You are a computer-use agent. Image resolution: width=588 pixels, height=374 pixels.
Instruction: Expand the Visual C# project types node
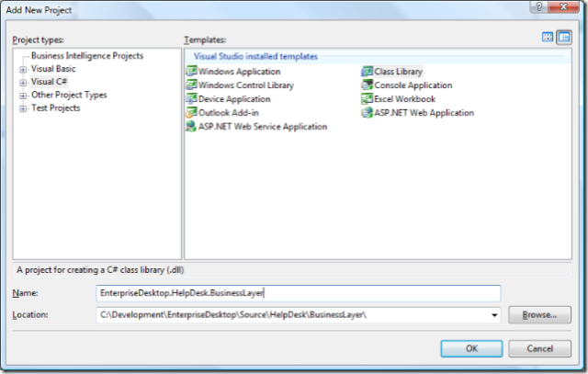[x=23, y=82]
